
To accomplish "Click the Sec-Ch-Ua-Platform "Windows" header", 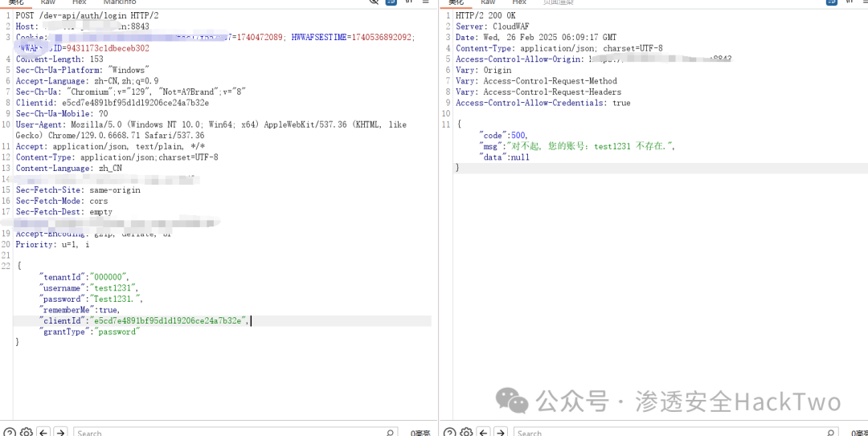I will coord(83,71).
